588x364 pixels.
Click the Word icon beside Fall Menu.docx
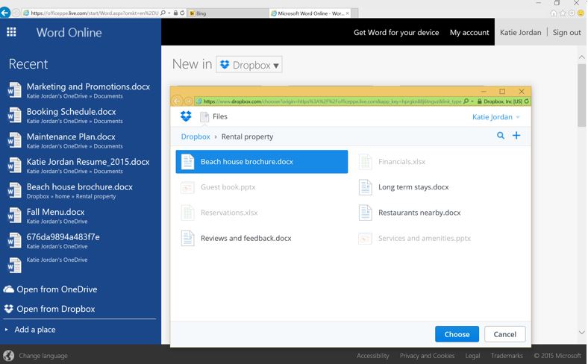[x=14, y=216]
